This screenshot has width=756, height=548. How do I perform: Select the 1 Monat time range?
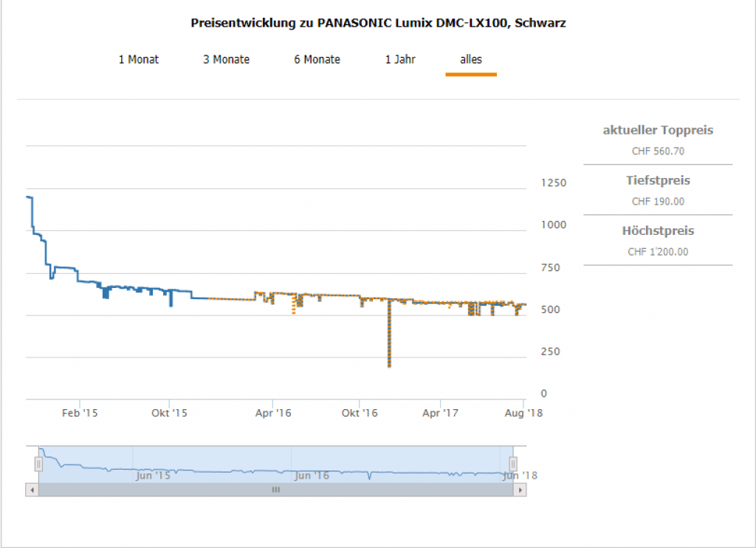pos(139,59)
